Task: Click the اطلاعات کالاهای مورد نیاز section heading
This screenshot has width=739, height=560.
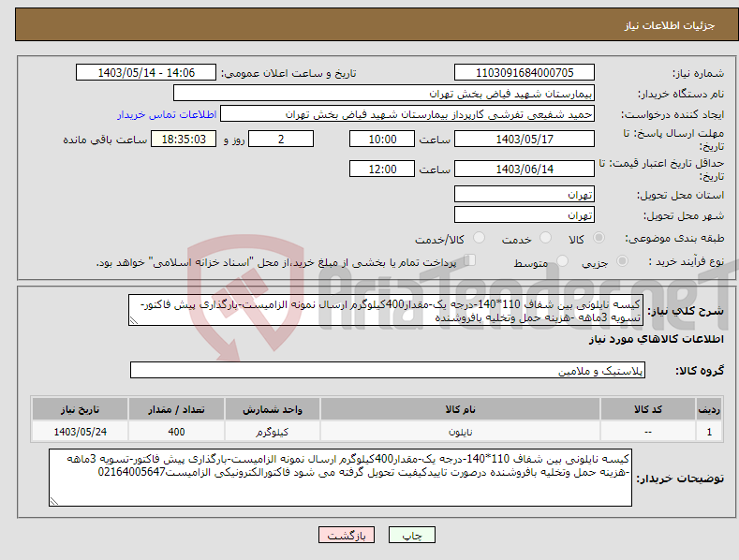Action: [x=656, y=339]
